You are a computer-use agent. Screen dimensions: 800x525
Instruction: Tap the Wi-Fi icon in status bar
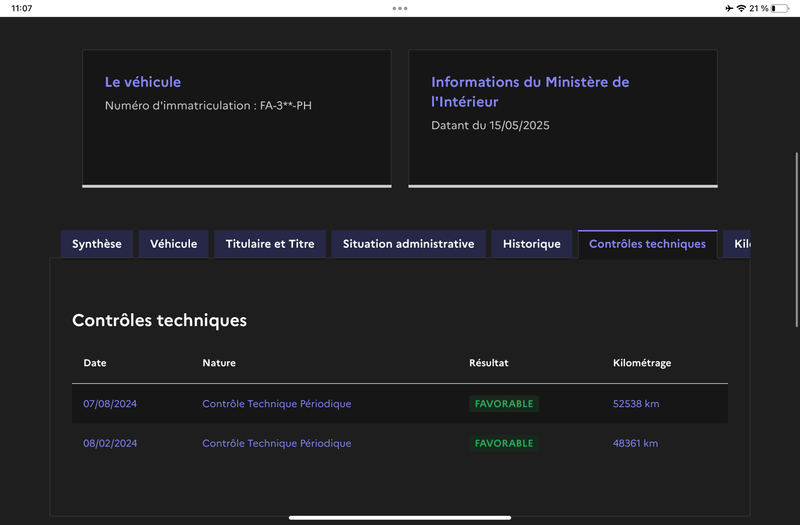741,8
